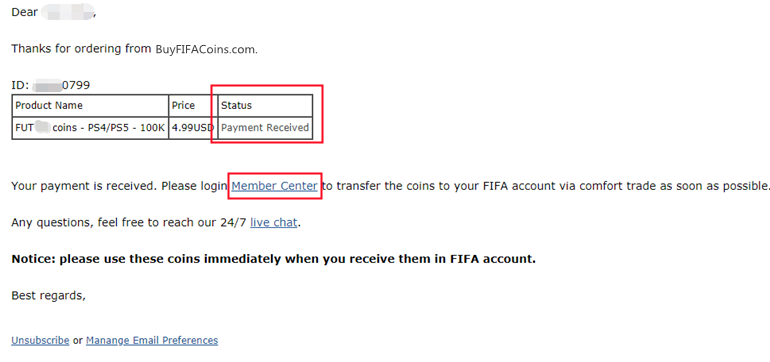This screenshot has width=770, height=362.
Task: Open Manange Email Preferences link
Action: [x=152, y=340]
